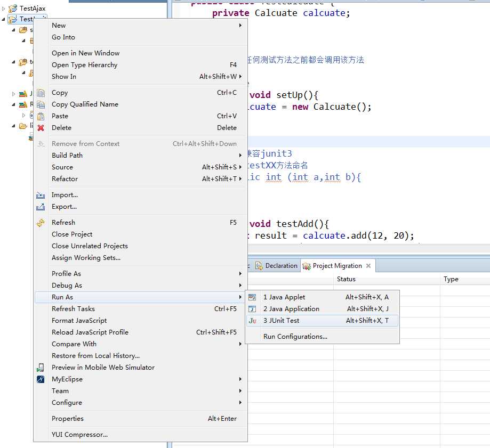490x448 pixels.
Task: Select 3 JUnit Test run option
Action: [322, 321]
